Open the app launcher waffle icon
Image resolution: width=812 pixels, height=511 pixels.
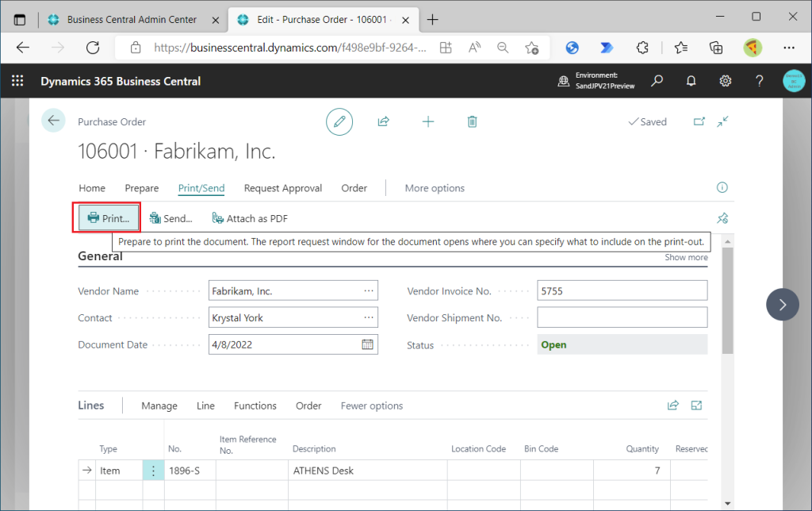(17, 81)
